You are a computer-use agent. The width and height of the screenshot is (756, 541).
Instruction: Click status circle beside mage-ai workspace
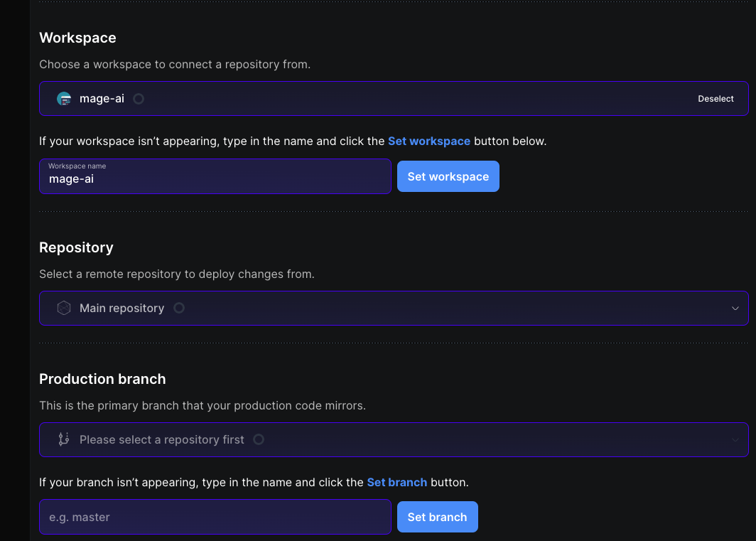[139, 99]
